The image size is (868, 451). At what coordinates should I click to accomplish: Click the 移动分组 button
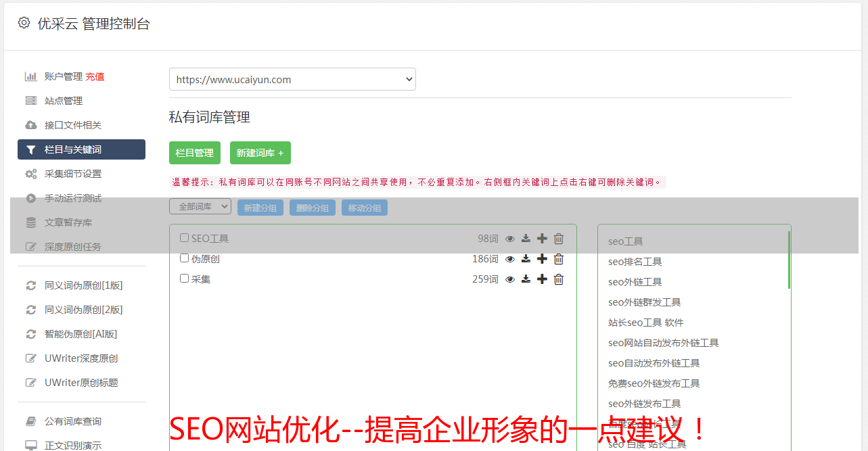365,208
